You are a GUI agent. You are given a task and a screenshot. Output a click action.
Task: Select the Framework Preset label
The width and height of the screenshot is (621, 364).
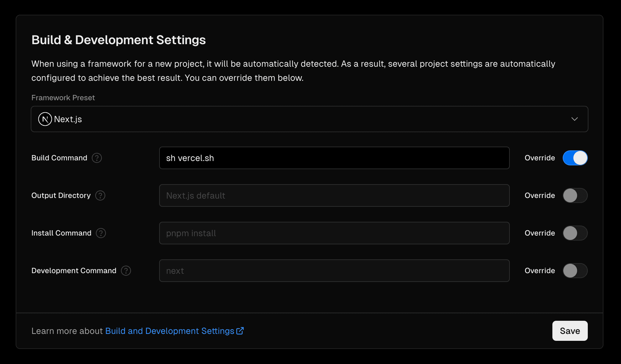63,97
